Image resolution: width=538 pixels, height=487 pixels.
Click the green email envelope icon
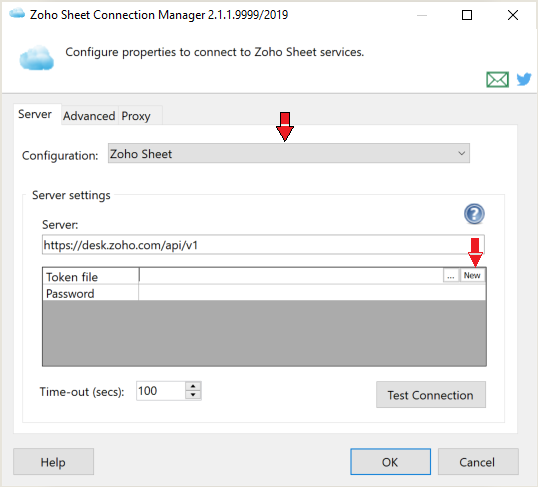pos(497,80)
